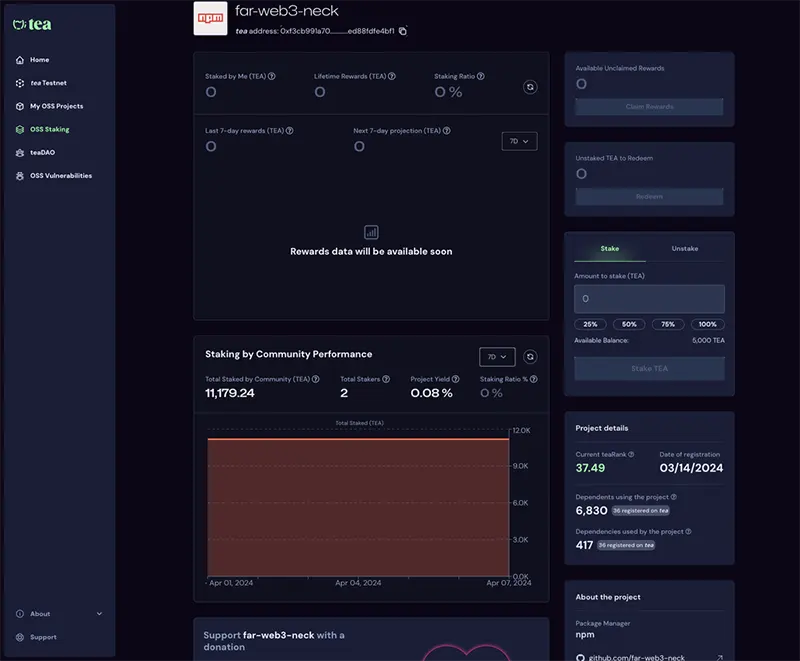Copy the tea address with copy icon
The height and width of the screenshot is (661, 800).
click(403, 31)
